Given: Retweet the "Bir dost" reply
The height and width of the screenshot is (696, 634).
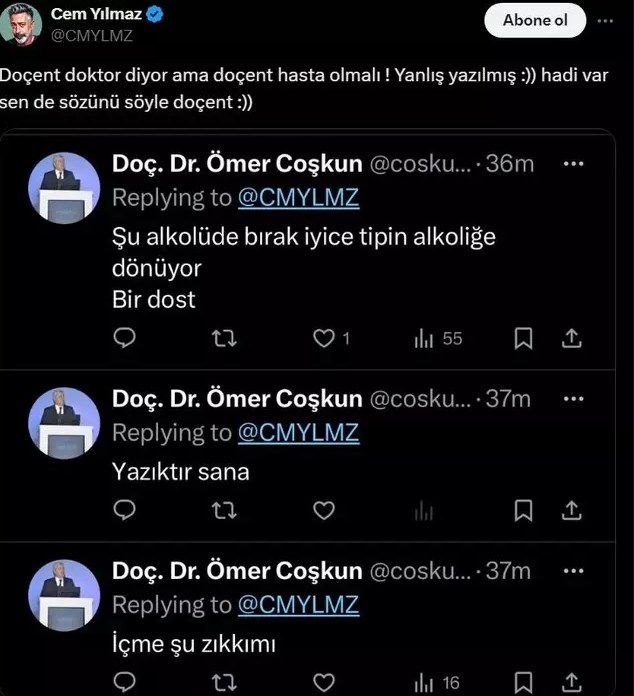Looking at the screenshot, I should tap(225, 339).
